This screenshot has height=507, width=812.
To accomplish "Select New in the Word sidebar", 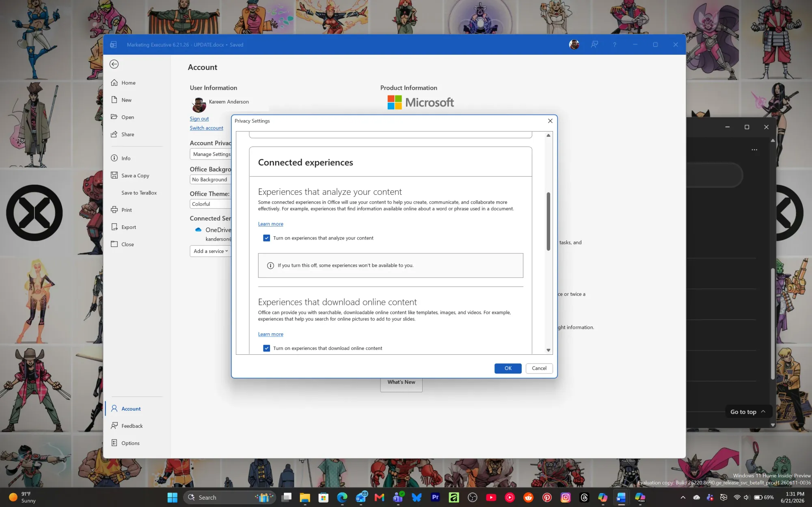I will click(x=126, y=100).
